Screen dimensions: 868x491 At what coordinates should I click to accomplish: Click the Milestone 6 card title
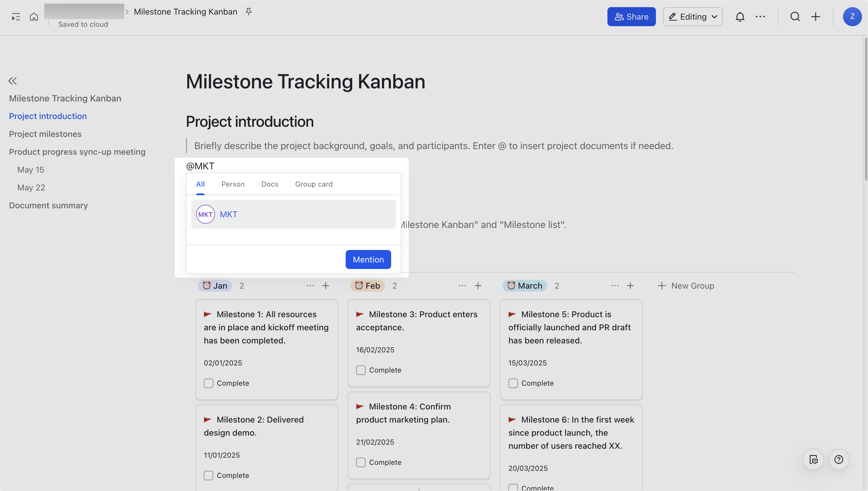571,433
